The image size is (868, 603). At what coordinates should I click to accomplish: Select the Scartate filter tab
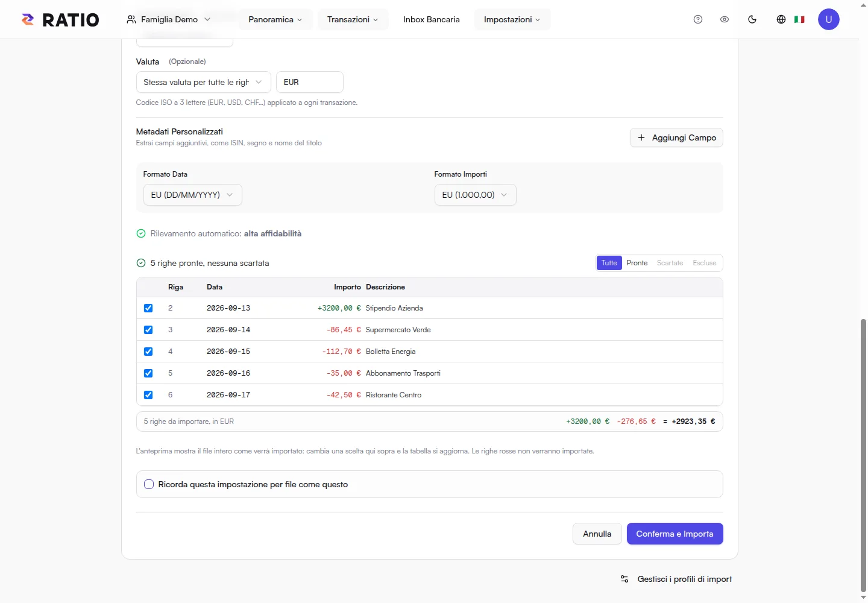pos(670,263)
